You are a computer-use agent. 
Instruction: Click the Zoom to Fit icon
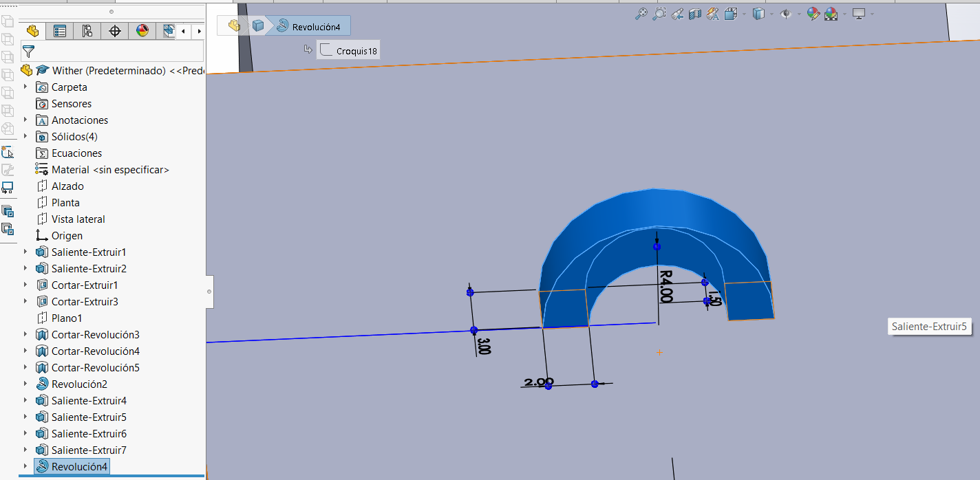pyautogui.click(x=641, y=14)
